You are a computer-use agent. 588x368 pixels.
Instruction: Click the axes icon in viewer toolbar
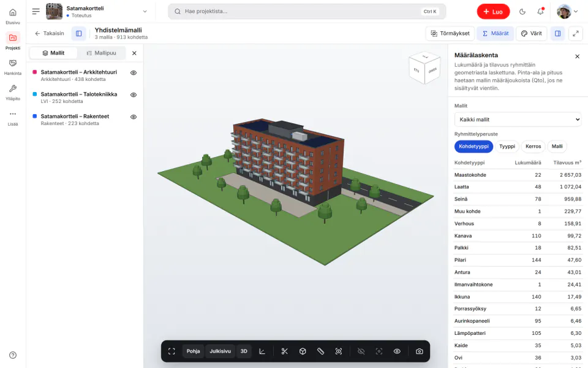(x=262, y=351)
